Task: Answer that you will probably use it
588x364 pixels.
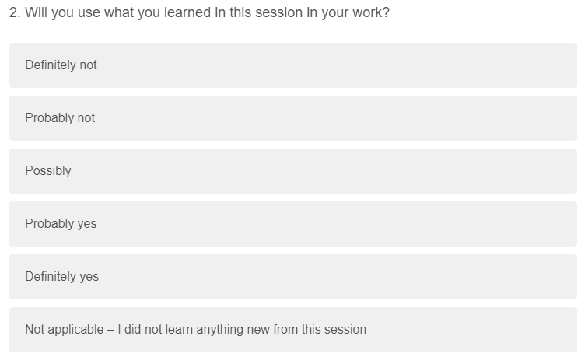Action: pyautogui.click(x=293, y=224)
